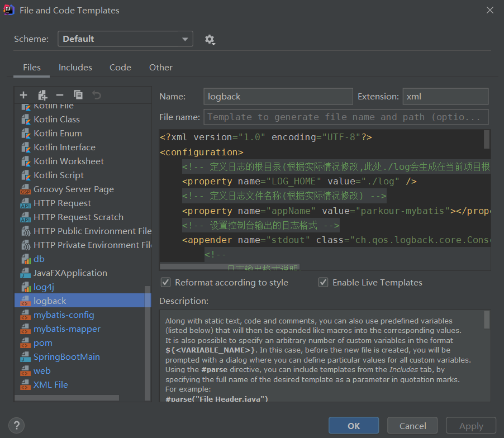Image resolution: width=504 pixels, height=438 pixels.
Task: Click the LOG_HOME property line in editor
Action: (299, 181)
